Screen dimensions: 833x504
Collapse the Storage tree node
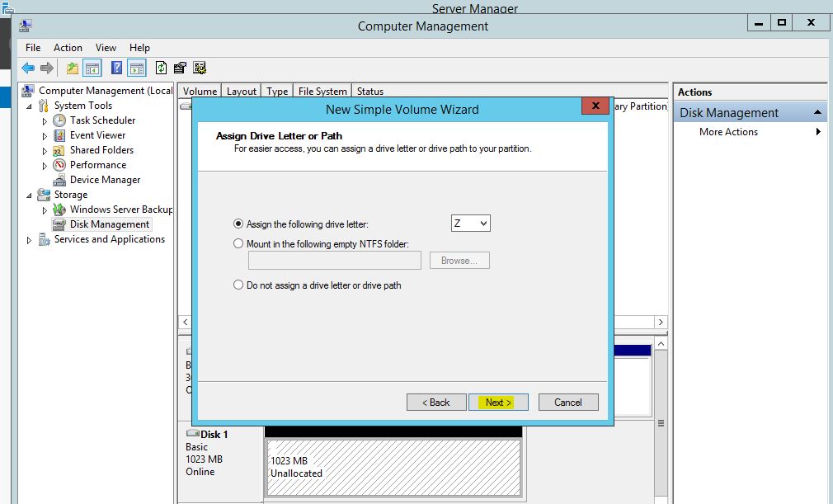pyautogui.click(x=30, y=195)
